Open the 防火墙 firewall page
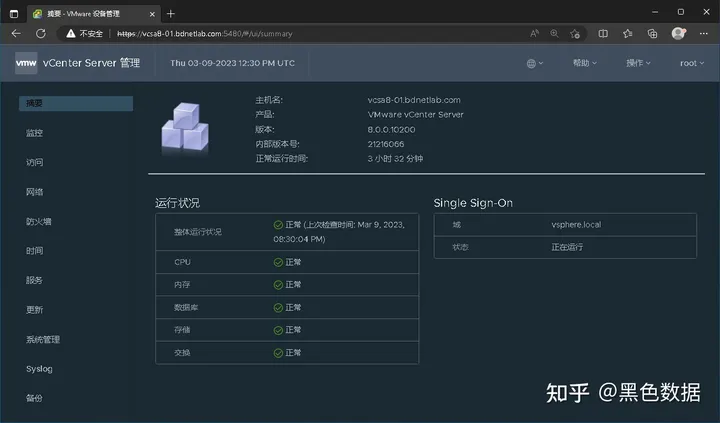Viewport: 720px width, 423px height. [39, 221]
